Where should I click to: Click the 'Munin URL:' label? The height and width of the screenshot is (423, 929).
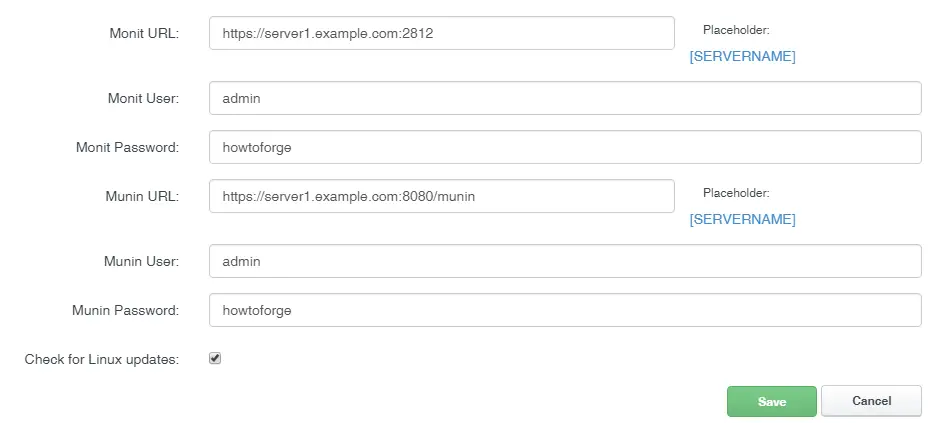[142, 196]
